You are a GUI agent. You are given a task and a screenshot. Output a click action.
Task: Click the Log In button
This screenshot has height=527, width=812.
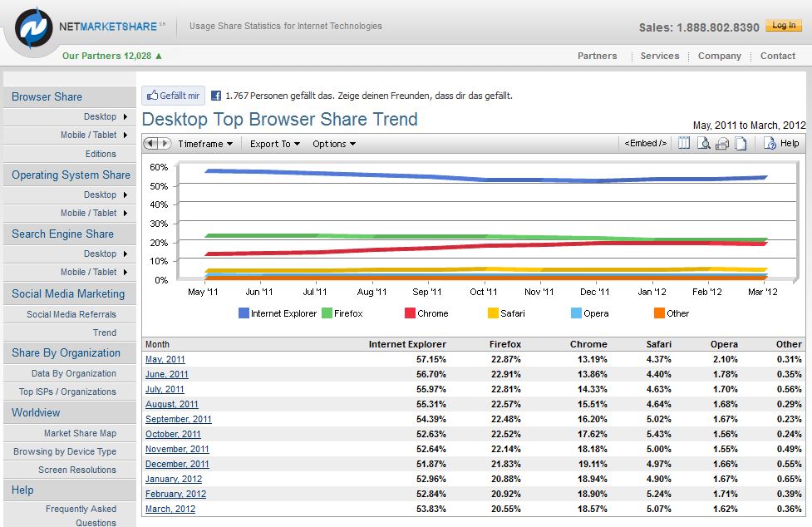tap(784, 26)
